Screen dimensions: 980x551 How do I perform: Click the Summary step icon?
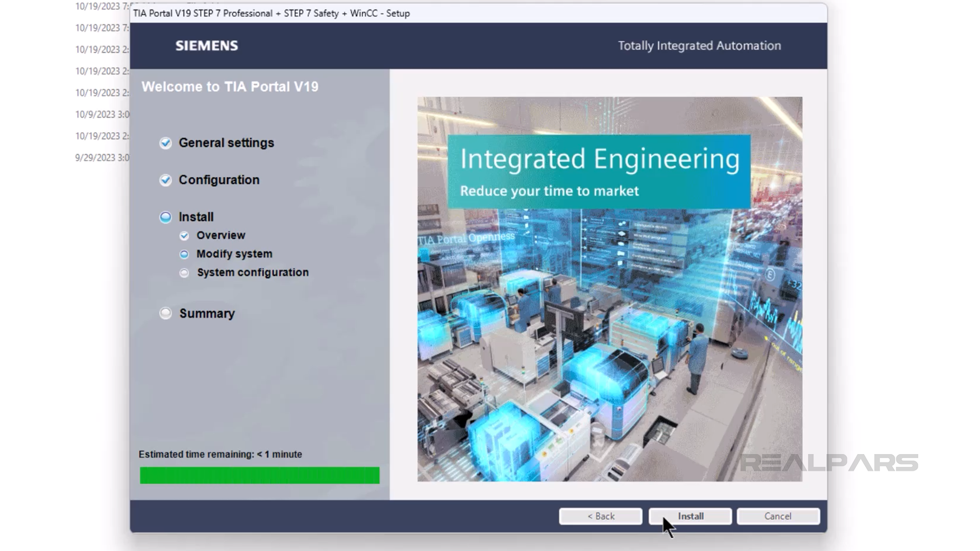pyautogui.click(x=165, y=313)
